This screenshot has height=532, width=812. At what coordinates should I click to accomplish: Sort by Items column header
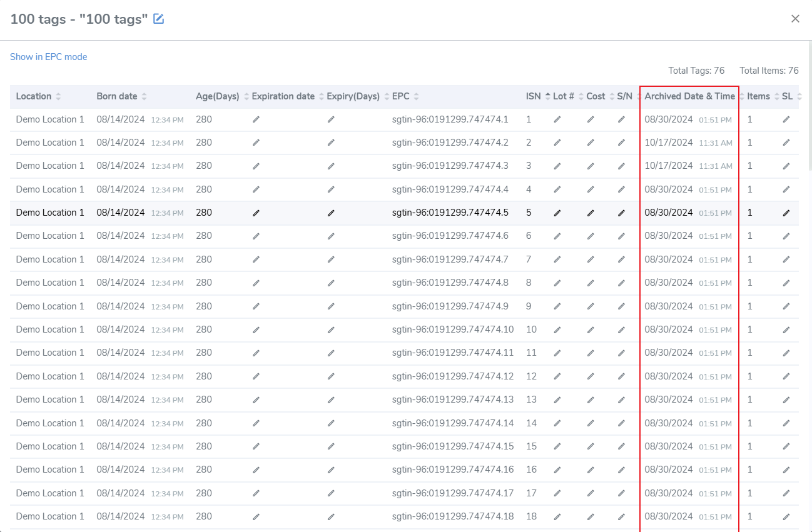763,96
